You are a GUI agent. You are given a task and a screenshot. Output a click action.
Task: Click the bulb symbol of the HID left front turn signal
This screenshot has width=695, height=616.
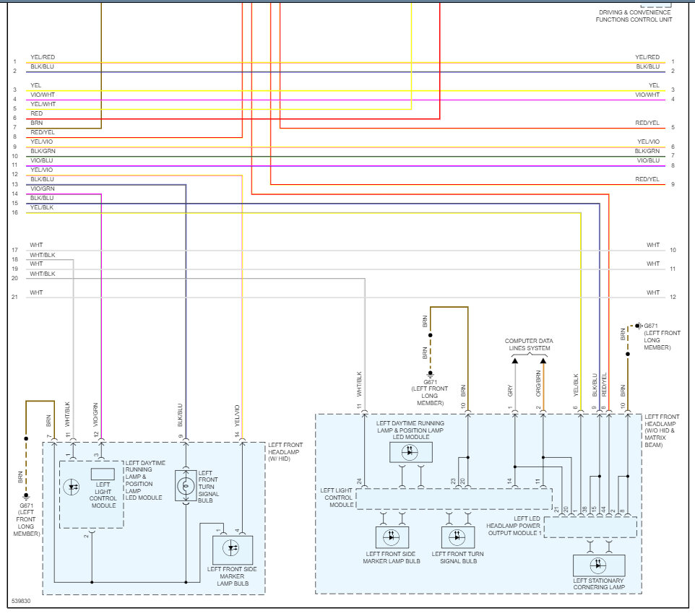tap(186, 486)
